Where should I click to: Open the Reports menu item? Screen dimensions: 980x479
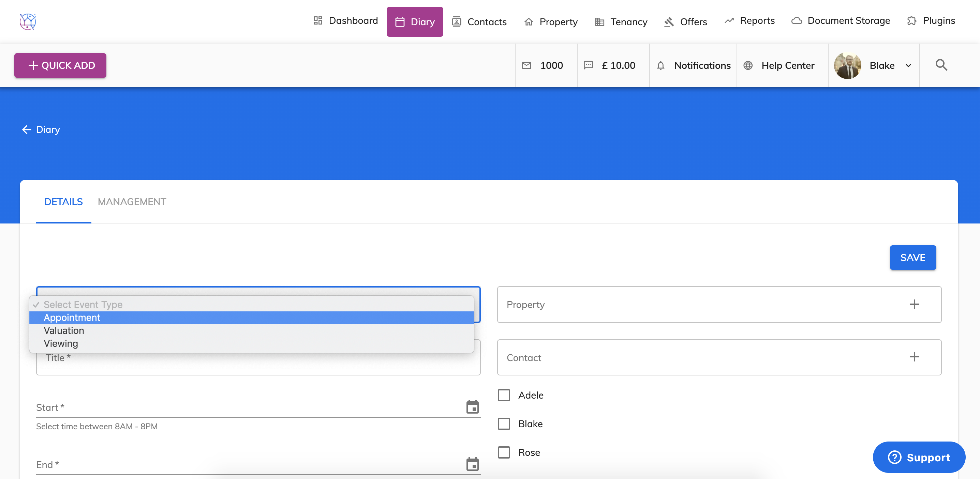tap(749, 20)
